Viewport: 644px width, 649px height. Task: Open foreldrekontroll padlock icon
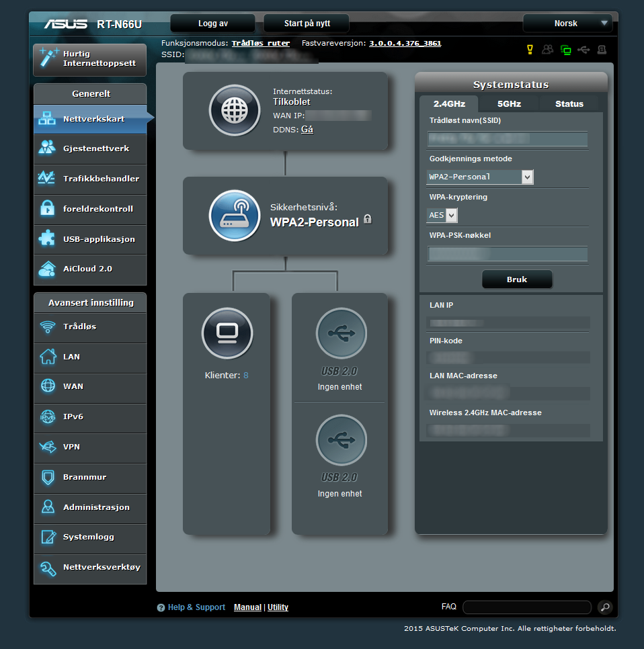click(x=47, y=208)
